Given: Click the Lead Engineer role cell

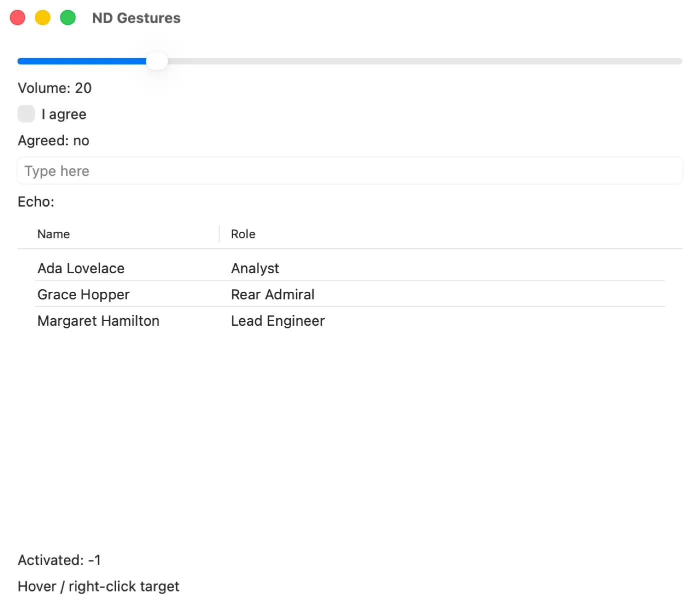Looking at the screenshot, I should point(278,321).
